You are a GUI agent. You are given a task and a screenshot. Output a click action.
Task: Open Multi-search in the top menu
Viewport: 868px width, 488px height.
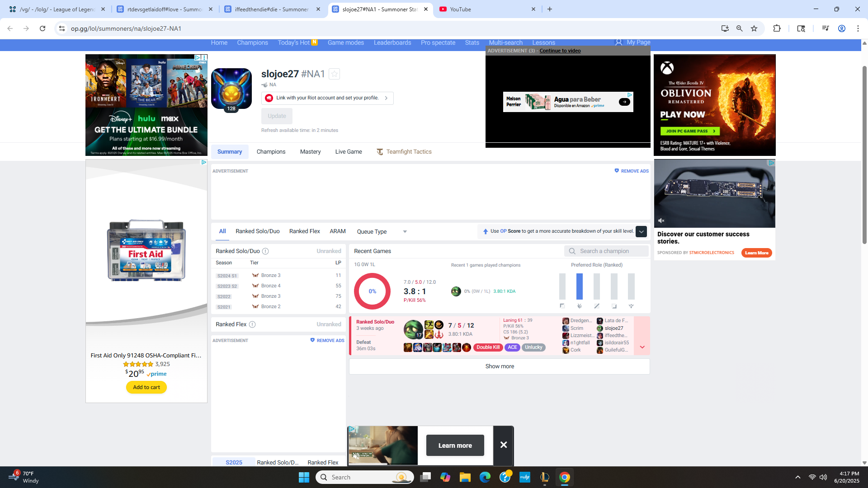click(505, 43)
